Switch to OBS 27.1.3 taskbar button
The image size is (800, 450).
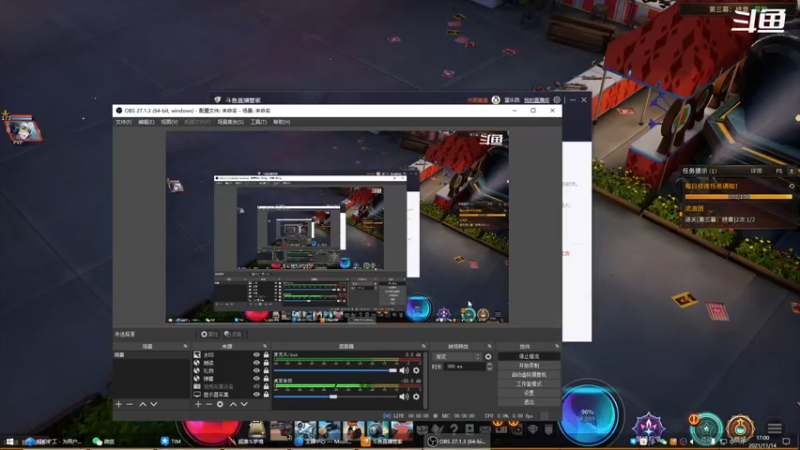(x=457, y=441)
